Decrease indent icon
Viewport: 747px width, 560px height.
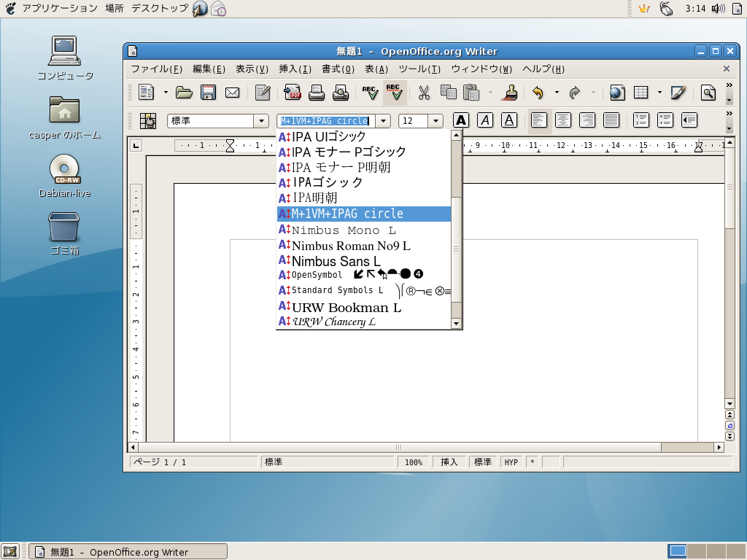(689, 120)
